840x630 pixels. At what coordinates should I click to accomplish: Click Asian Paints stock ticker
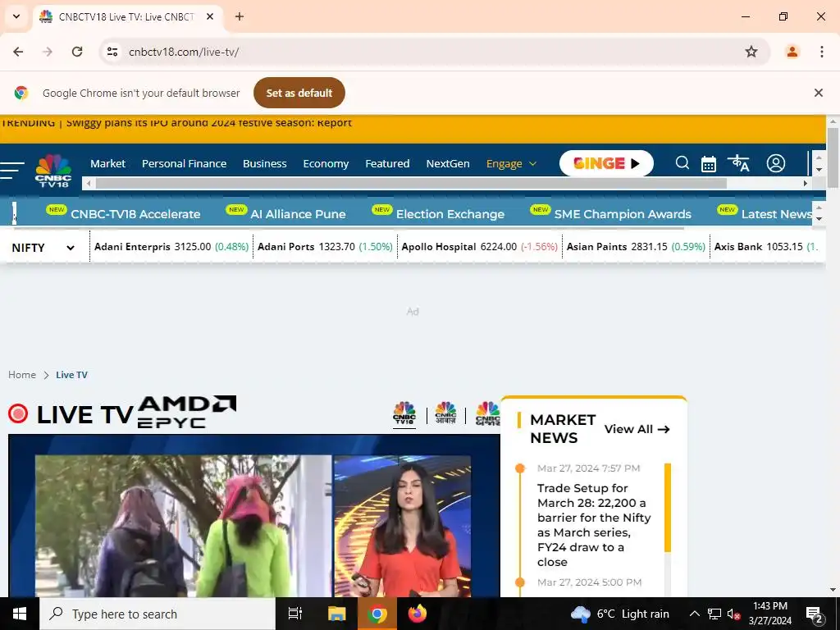click(x=636, y=247)
